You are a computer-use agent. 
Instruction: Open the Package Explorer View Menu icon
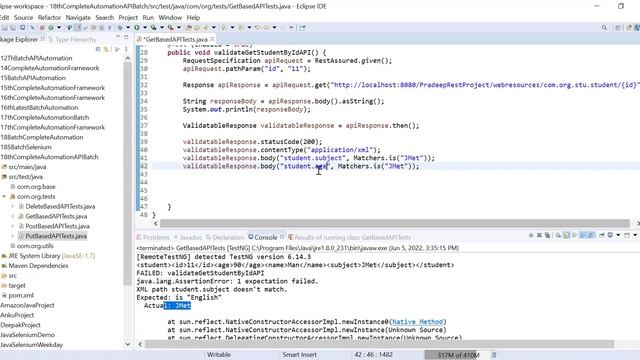[x=126, y=49]
